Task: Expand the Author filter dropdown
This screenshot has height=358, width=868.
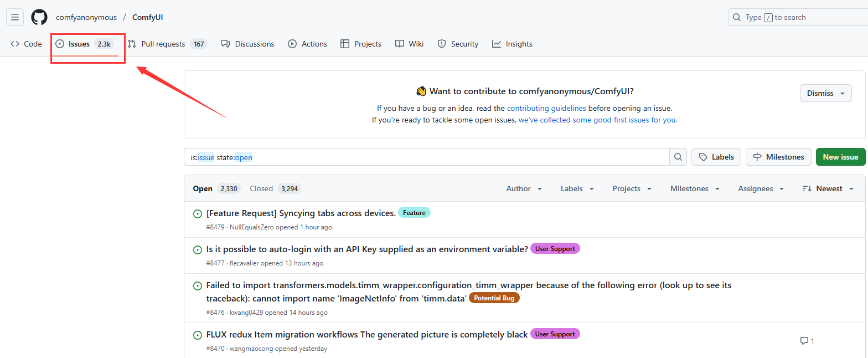Action: (524, 188)
